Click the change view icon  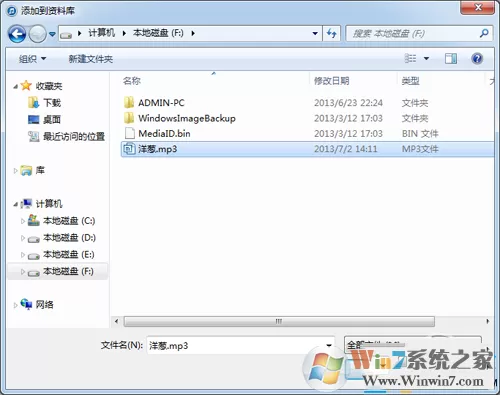[410, 59]
